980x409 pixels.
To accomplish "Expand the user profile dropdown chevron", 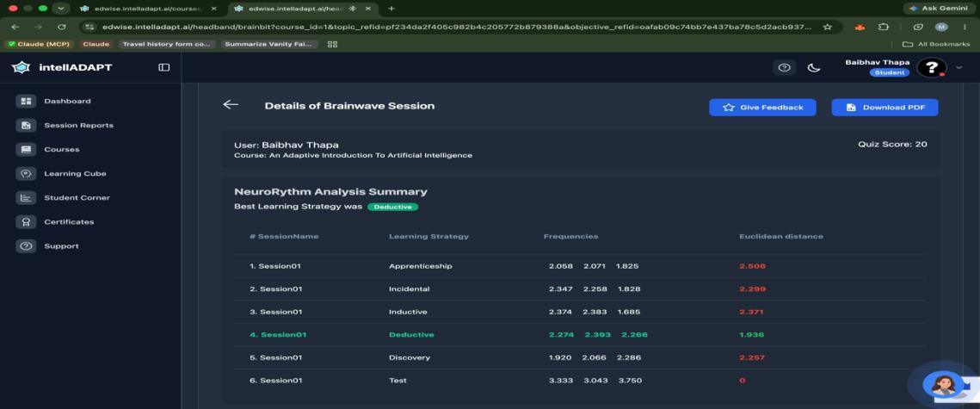I will coord(959,67).
